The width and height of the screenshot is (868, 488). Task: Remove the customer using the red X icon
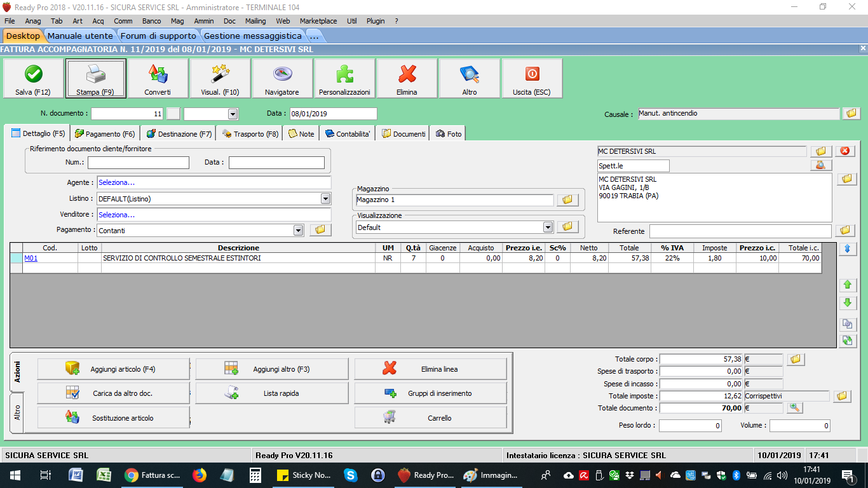845,151
